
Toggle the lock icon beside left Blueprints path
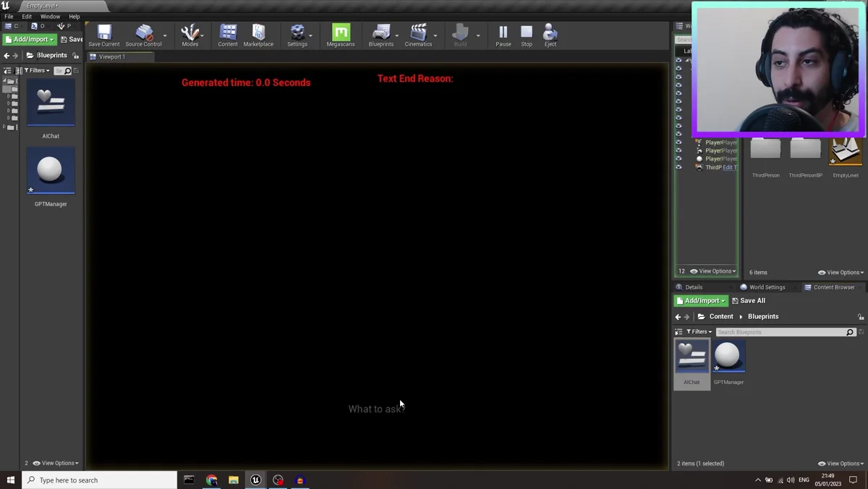76,56
